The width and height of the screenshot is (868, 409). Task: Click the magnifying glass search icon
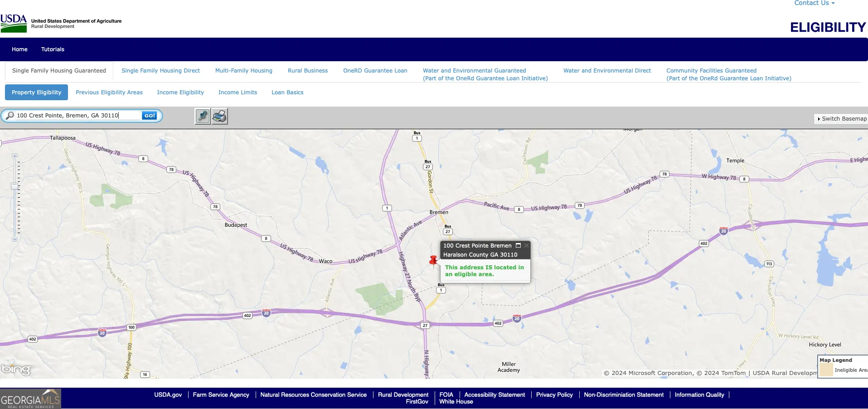[10, 116]
